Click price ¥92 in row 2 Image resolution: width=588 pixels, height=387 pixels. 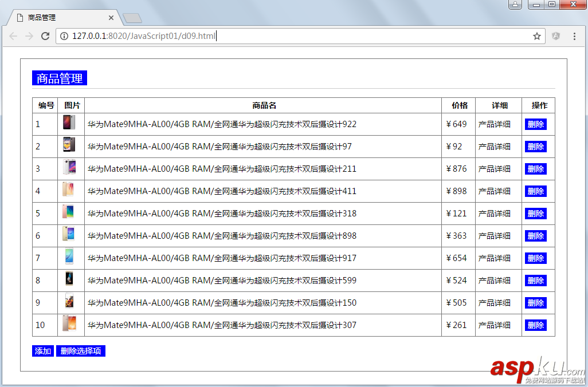pos(454,147)
